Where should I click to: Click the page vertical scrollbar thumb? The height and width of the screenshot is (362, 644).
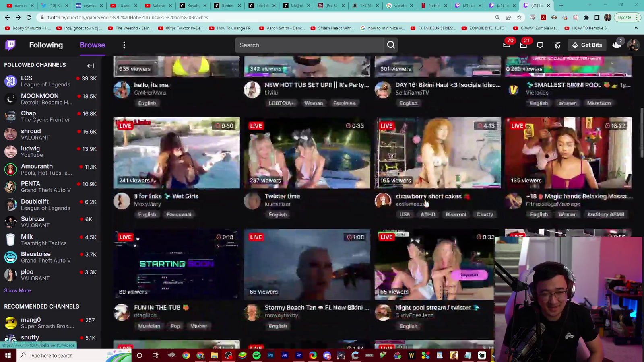tap(642, 134)
